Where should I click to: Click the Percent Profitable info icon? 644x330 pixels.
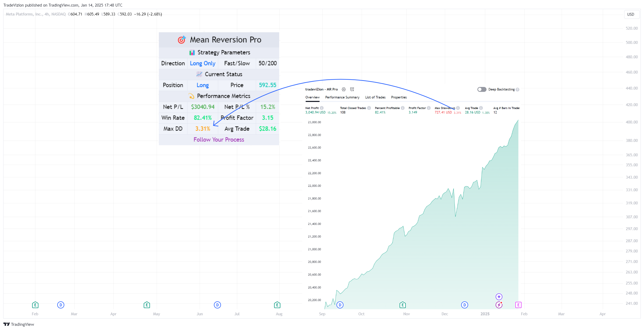(x=403, y=108)
